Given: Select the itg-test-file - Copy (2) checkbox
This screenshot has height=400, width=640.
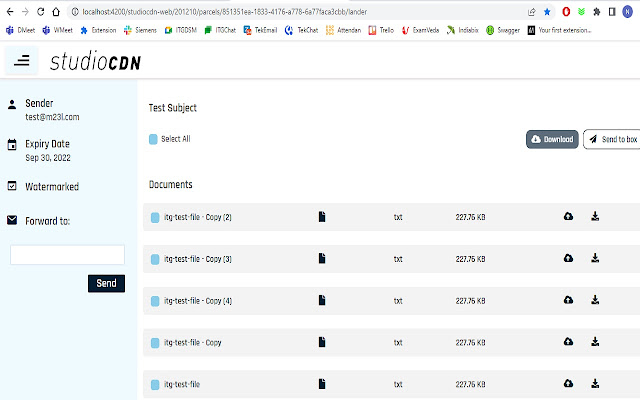Looking at the screenshot, I should (155, 218).
